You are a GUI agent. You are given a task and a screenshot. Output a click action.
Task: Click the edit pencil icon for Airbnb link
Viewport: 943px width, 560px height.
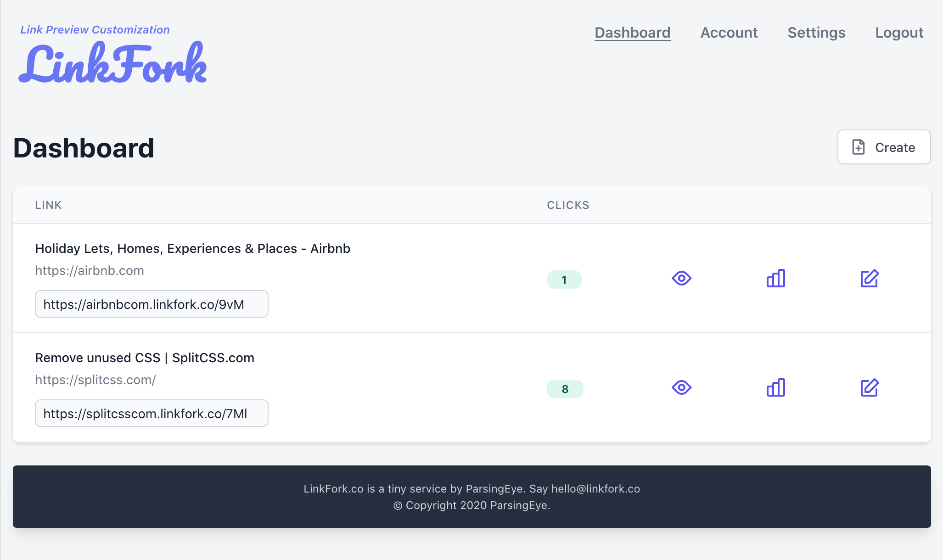coord(869,278)
